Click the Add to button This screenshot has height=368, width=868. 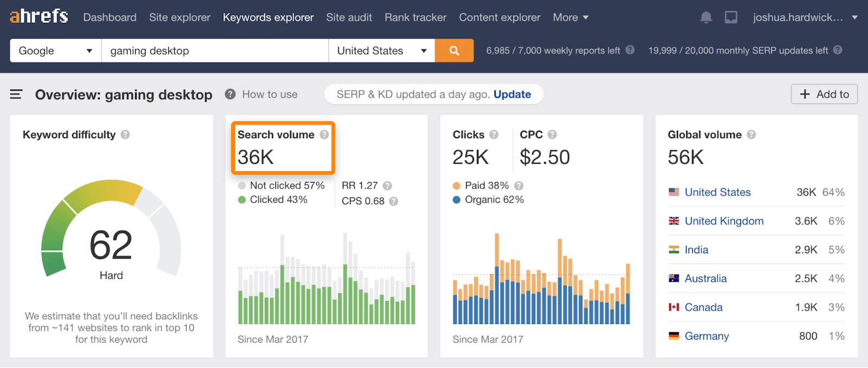(824, 94)
